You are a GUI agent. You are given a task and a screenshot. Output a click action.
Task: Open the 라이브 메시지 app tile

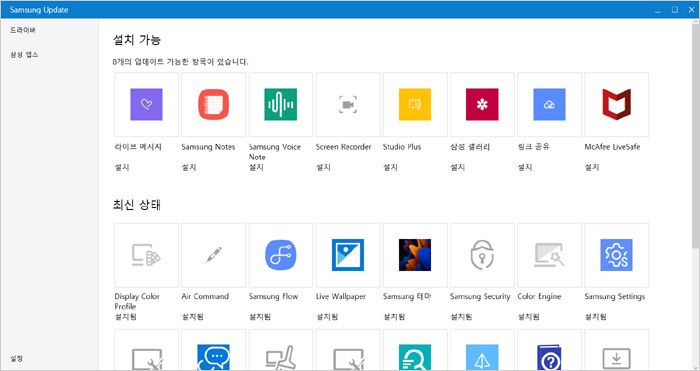point(146,104)
